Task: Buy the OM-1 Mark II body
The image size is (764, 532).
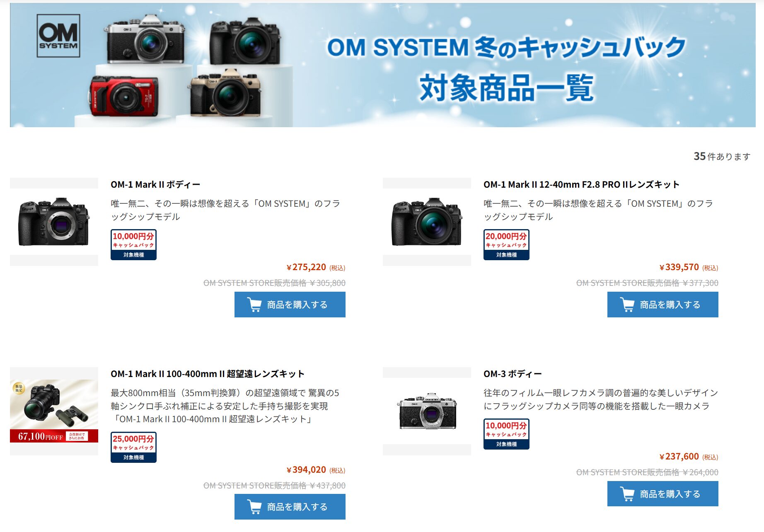Action: (x=290, y=305)
